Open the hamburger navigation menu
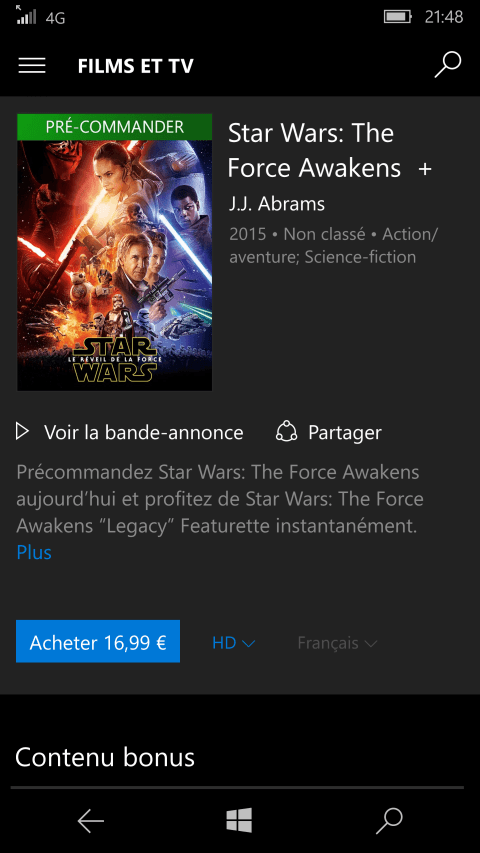 [x=32, y=66]
